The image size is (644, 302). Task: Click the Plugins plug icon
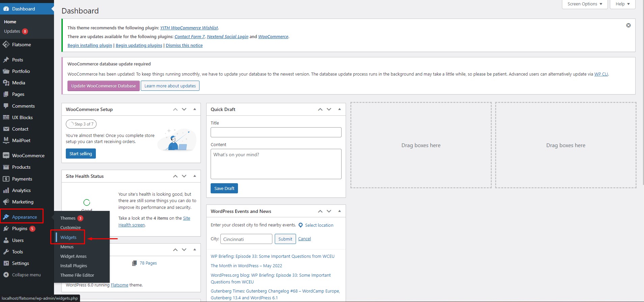coord(6,228)
